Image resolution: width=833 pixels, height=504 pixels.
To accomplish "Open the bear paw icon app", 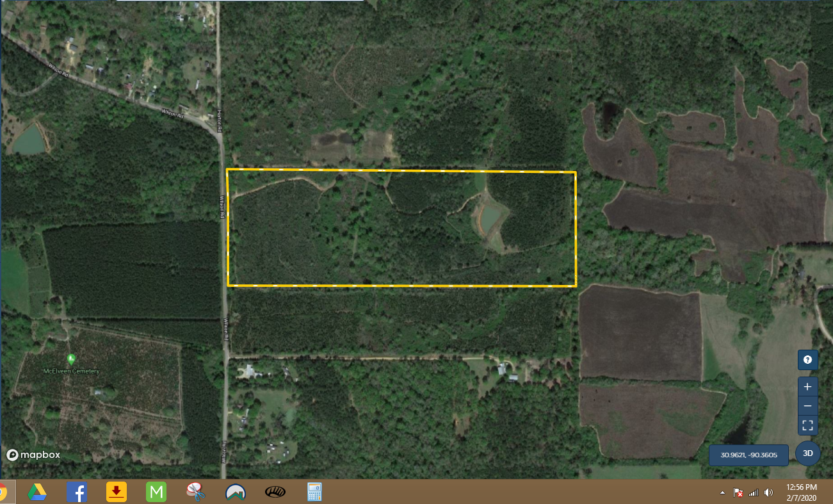I will [275, 492].
